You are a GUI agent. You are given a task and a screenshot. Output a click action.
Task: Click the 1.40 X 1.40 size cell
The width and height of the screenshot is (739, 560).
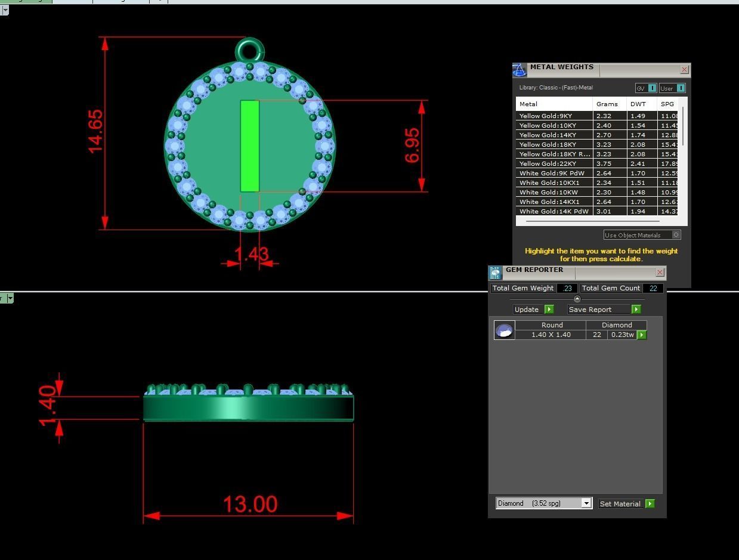tap(551, 335)
